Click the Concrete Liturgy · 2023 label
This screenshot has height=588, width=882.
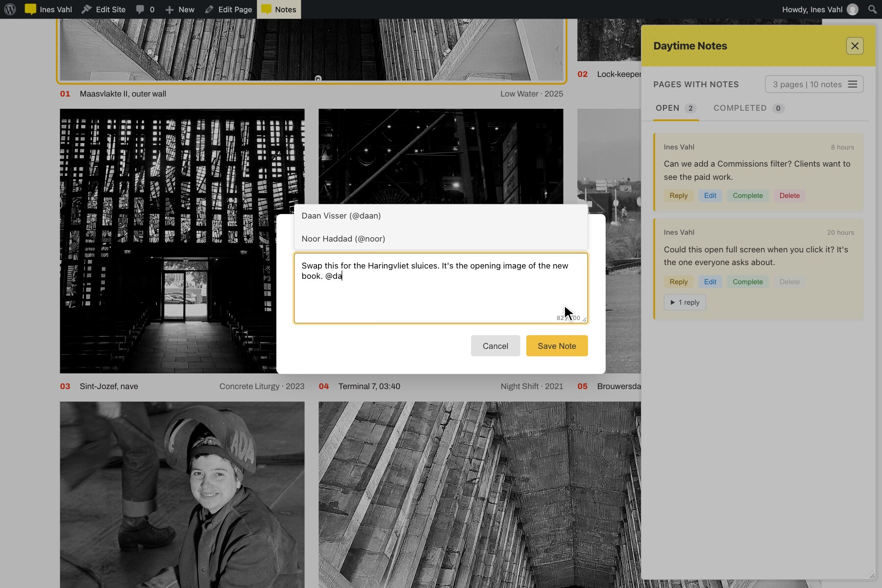[x=262, y=386]
